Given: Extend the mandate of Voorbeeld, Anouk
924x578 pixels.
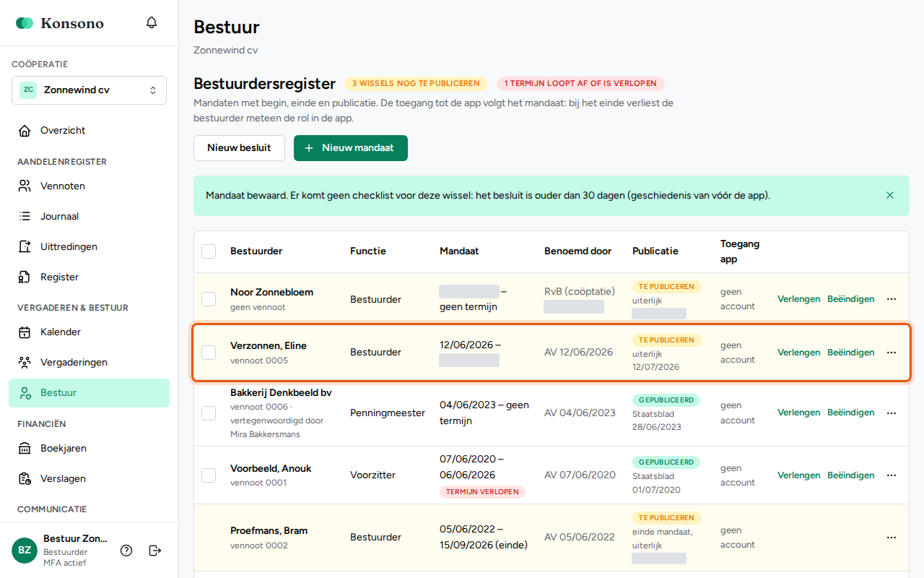Looking at the screenshot, I should (798, 475).
